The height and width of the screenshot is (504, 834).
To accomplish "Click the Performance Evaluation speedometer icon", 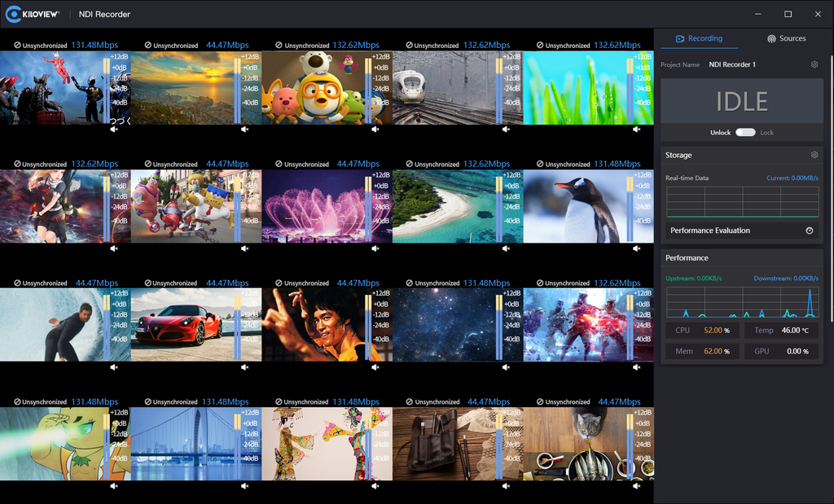I will coord(809,230).
